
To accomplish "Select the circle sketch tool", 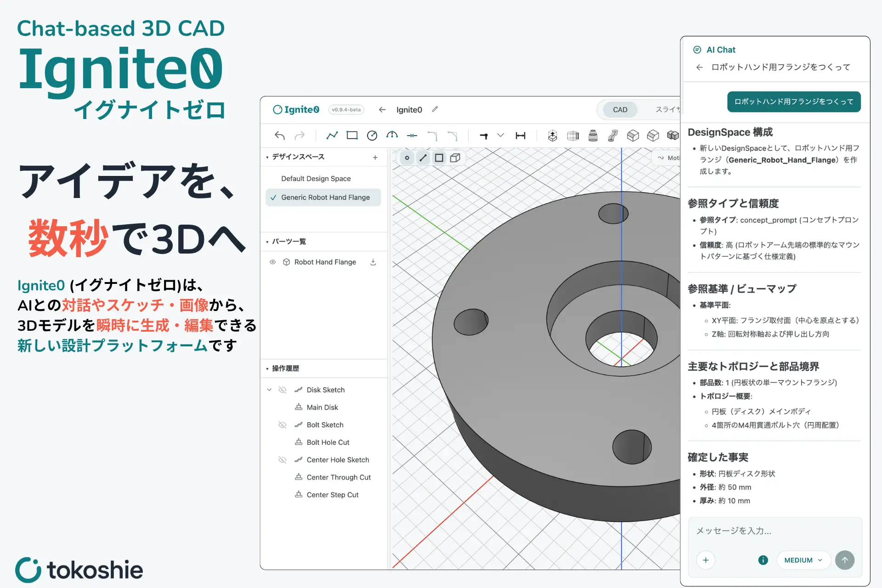I will click(372, 136).
